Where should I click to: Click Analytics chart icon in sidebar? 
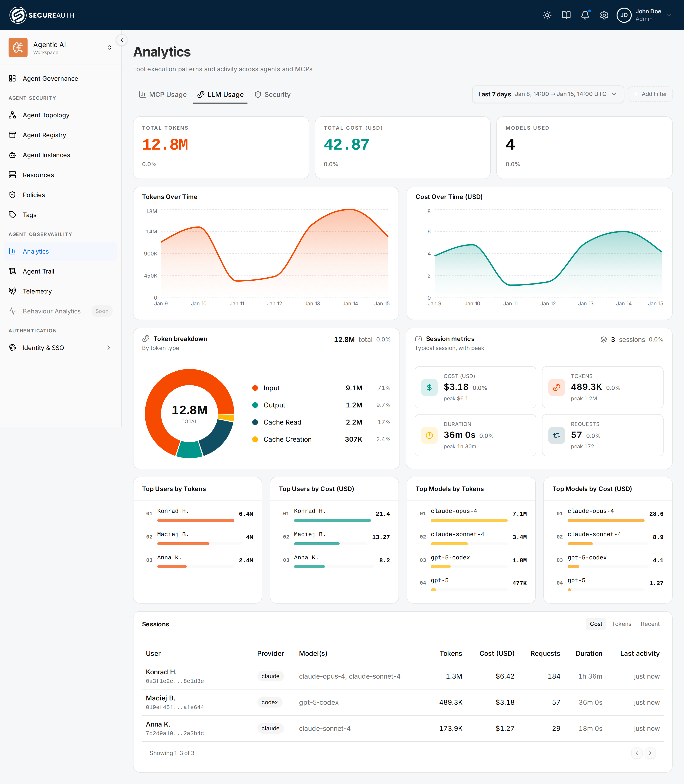pyautogui.click(x=13, y=251)
